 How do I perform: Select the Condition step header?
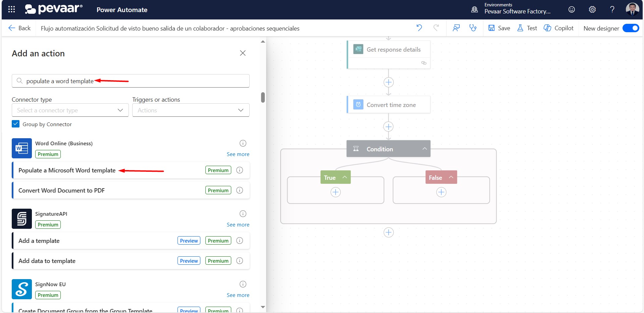pyautogui.click(x=388, y=149)
